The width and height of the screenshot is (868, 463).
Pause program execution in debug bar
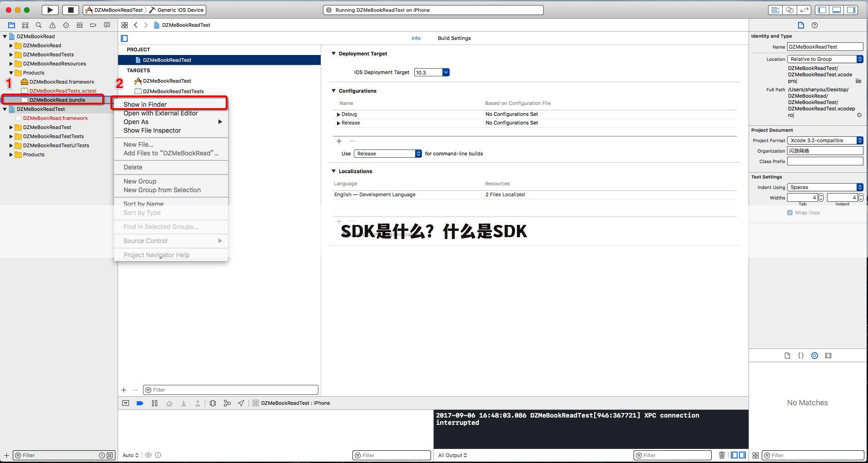coord(154,403)
